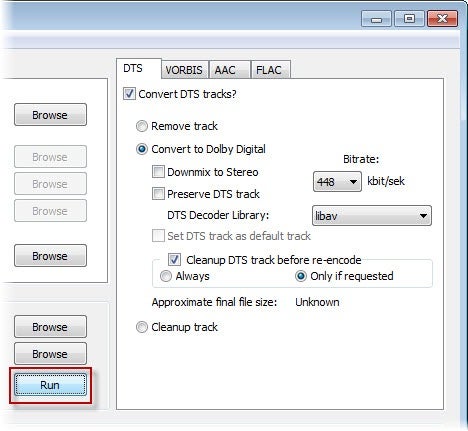The width and height of the screenshot is (468, 431).
Task: Uncheck Convert DTS tracks checkbox
Action: pos(129,94)
